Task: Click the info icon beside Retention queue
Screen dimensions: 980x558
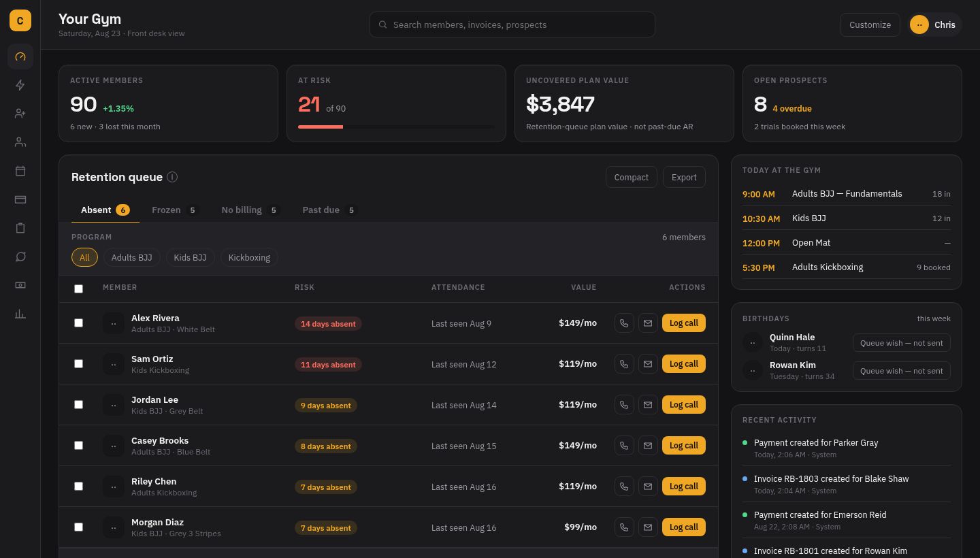Action: pyautogui.click(x=172, y=177)
